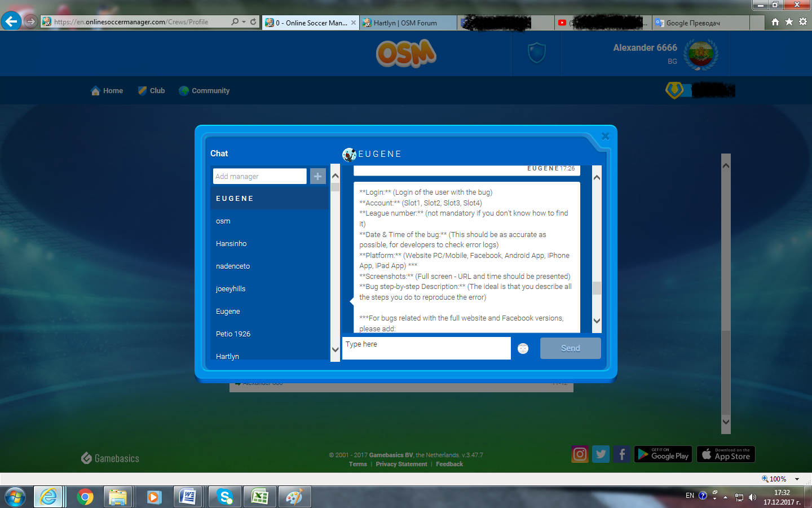The width and height of the screenshot is (812, 508).
Task: Click the Get it on Google Play badge
Action: coord(663,454)
